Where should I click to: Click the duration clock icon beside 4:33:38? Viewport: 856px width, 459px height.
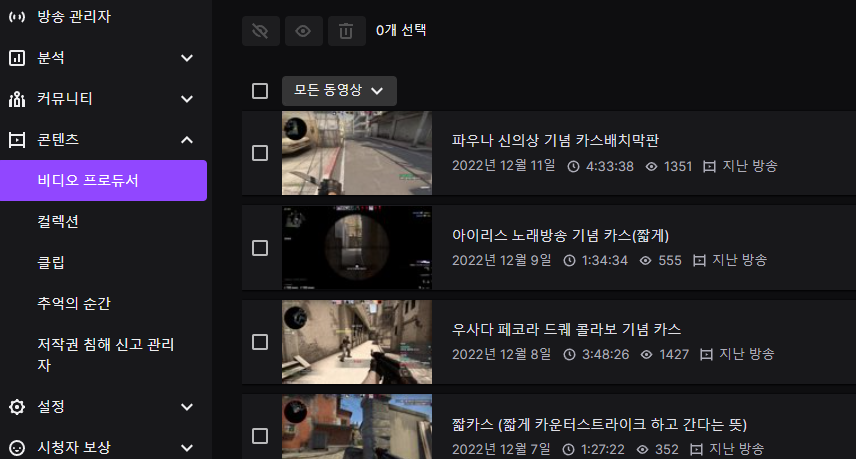coord(573,166)
